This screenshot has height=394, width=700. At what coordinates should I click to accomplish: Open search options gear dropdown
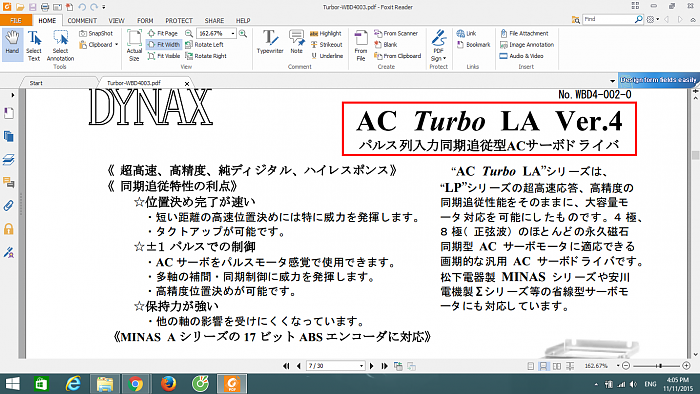653,20
